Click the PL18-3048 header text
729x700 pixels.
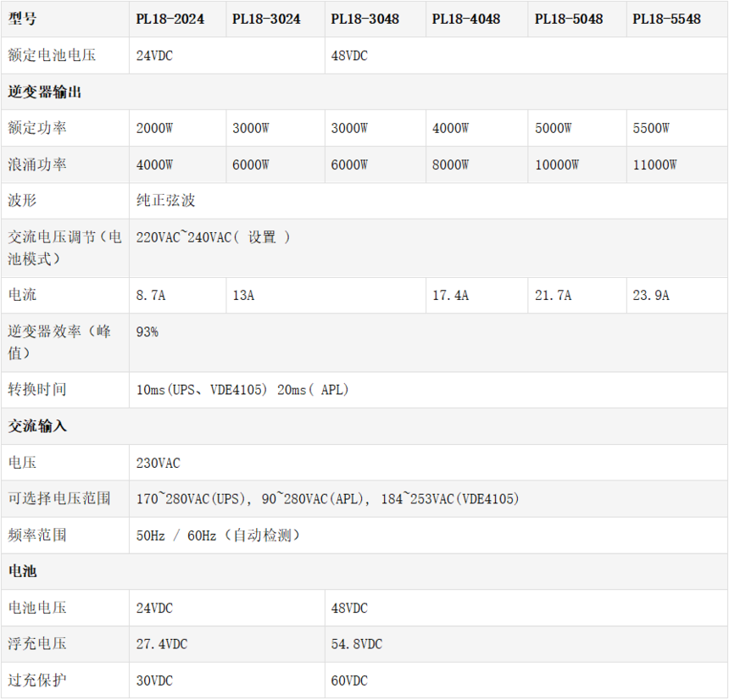364,19
